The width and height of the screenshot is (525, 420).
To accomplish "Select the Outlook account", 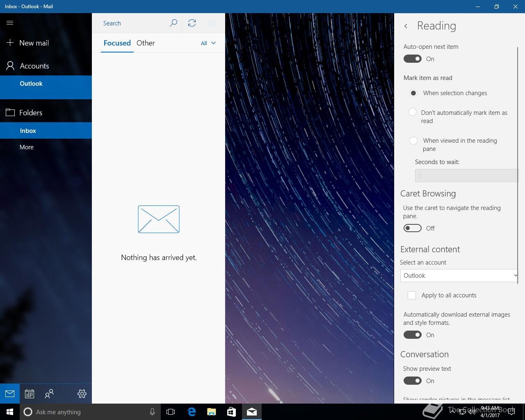I will tap(46, 87).
